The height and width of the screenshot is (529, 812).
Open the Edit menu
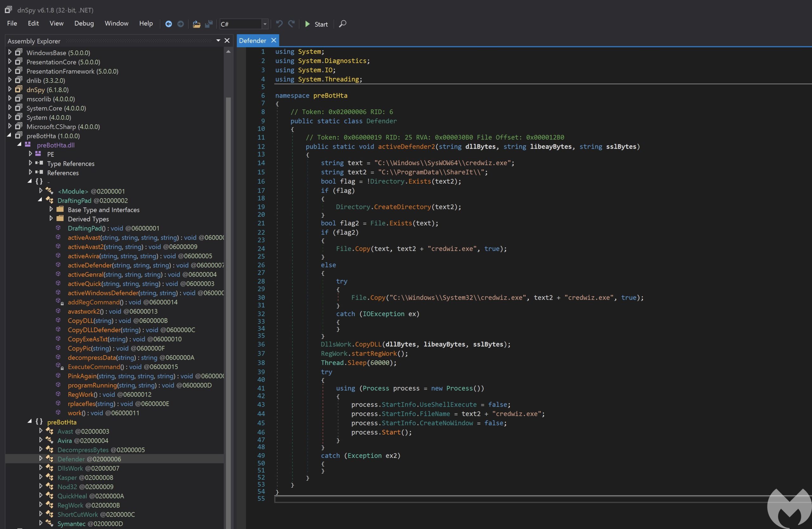tap(33, 23)
